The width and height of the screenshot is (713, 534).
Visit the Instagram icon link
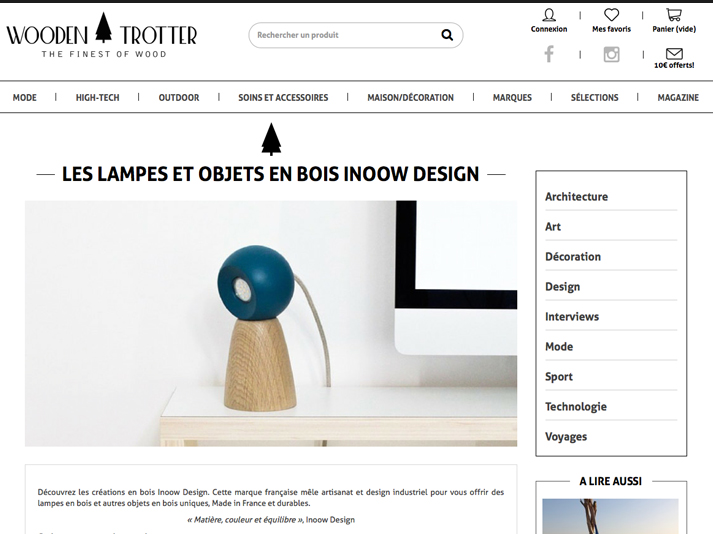pos(611,54)
